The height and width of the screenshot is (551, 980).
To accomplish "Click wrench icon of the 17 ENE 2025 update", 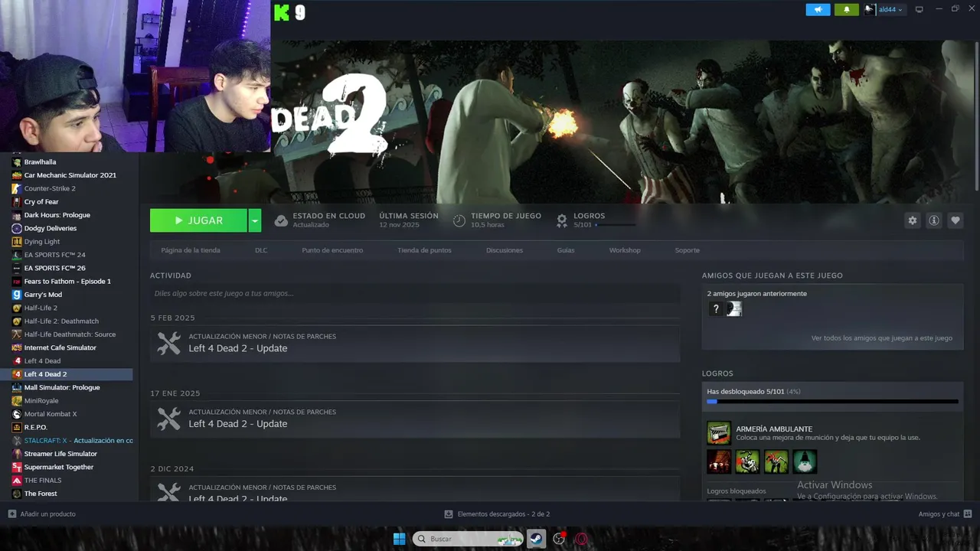I will (168, 419).
